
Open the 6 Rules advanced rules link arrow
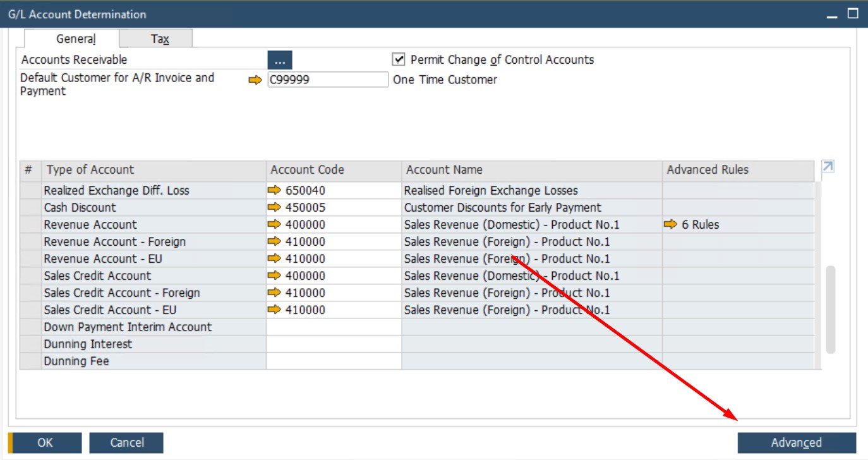(672, 224)
